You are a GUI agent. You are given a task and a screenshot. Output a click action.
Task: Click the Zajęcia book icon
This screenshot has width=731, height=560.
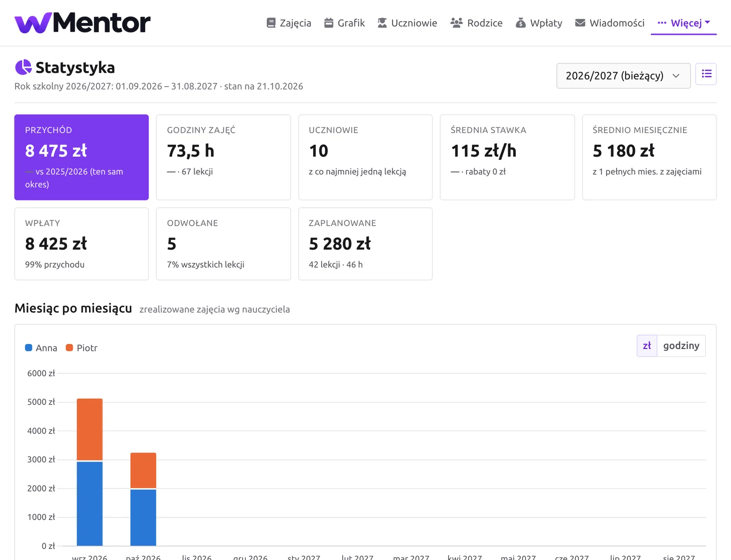click(271, 23)
